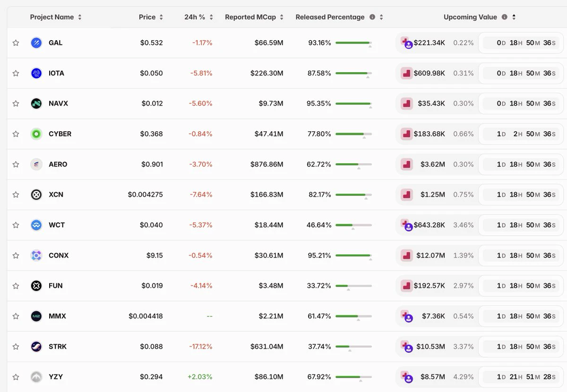The width and height of the screenshot is (567, 392).
Task: Open the NAVX token logo
Action: click(36, 103)
